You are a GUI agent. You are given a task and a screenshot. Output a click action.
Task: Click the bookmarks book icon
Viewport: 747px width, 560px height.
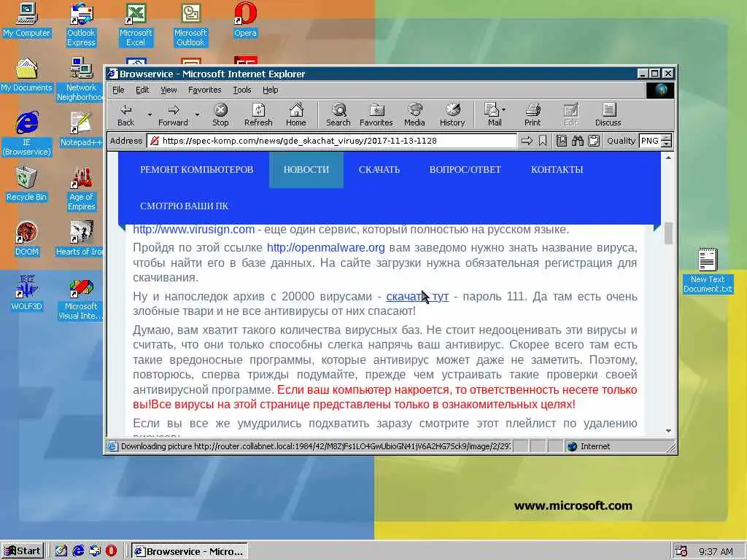[562, 141]
